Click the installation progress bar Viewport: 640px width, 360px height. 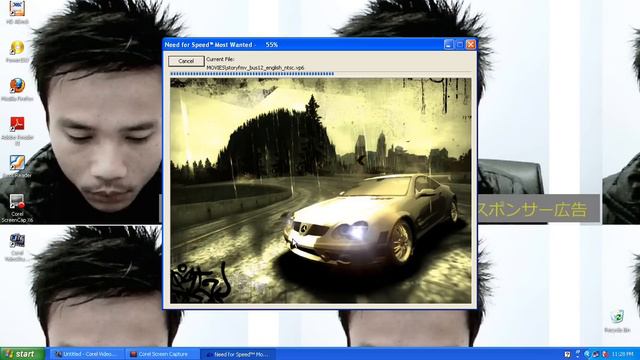click(x=320, y=74)
